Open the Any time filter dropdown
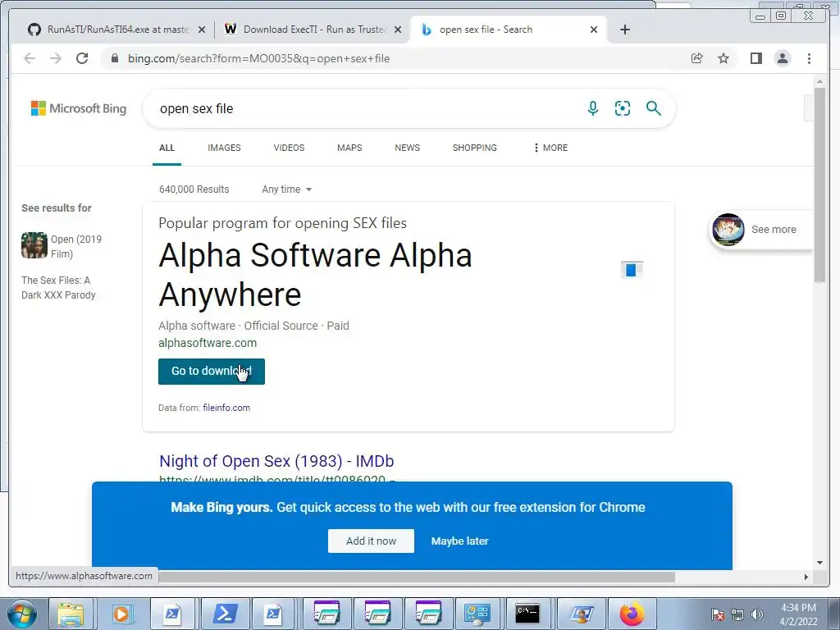The image size is (840, 630). [x=286, y=189]
